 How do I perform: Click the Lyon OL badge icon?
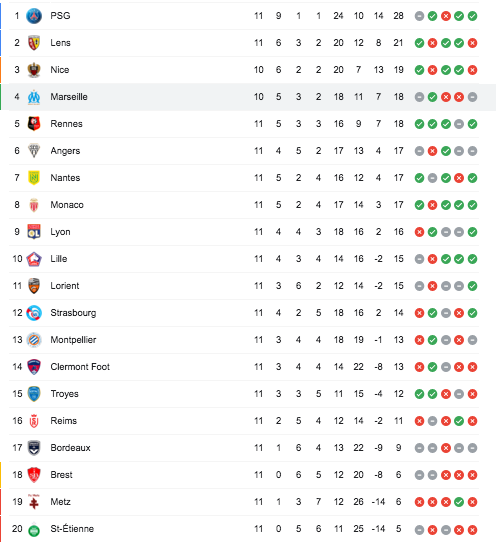point(34,232)
